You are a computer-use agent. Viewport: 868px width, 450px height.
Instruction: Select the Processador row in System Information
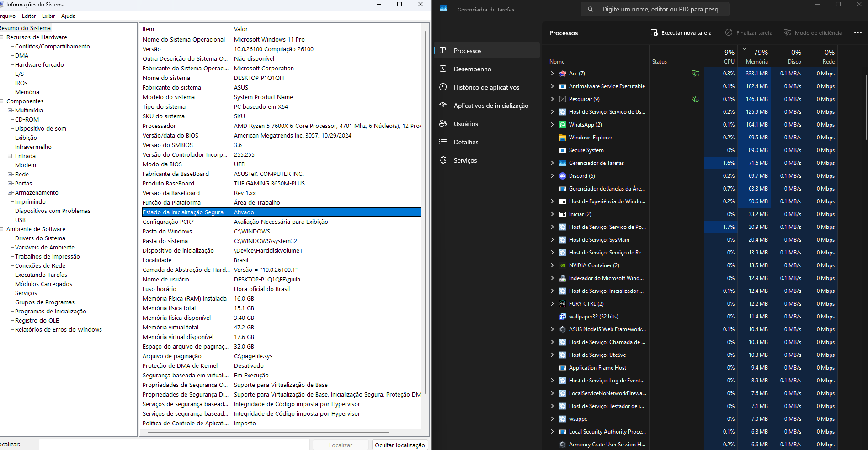click(281, 126)
